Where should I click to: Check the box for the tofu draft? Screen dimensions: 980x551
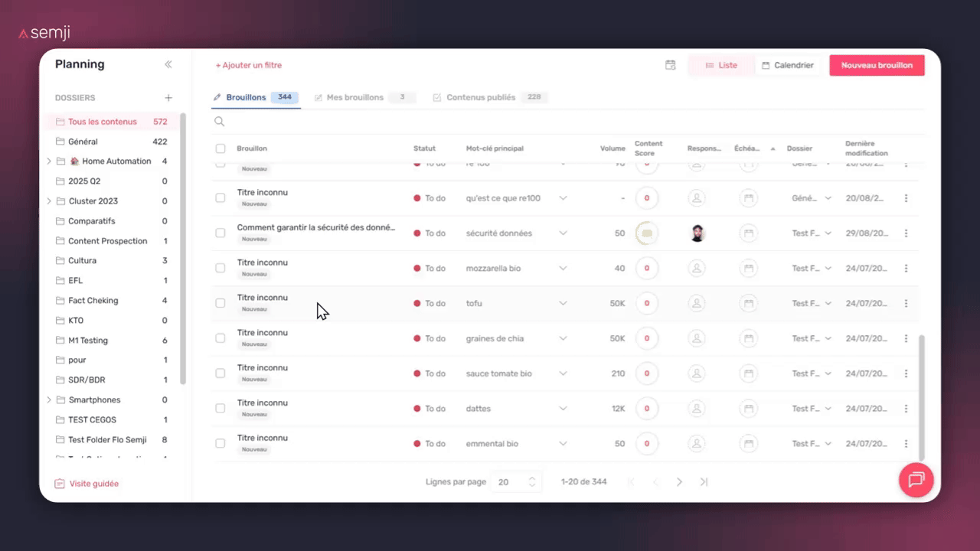[220, 304]
